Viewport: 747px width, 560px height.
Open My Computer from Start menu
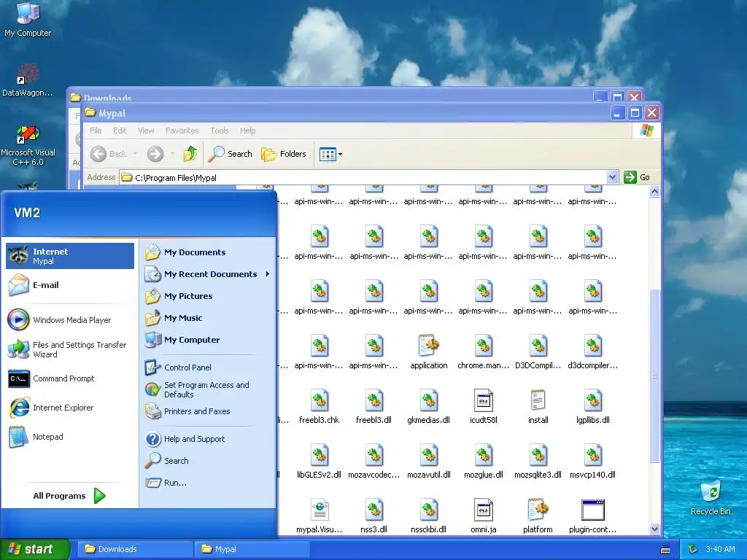[x=207, y=340]
